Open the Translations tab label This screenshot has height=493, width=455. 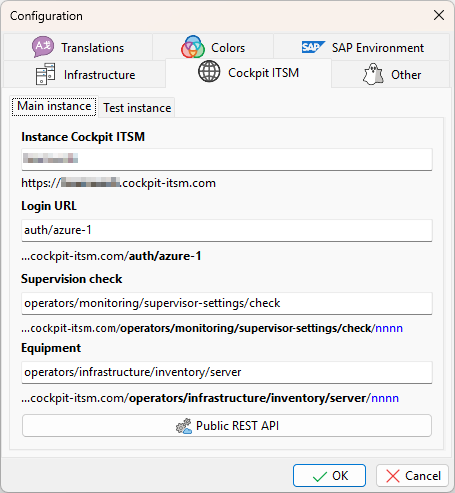[x=92, y=48]
